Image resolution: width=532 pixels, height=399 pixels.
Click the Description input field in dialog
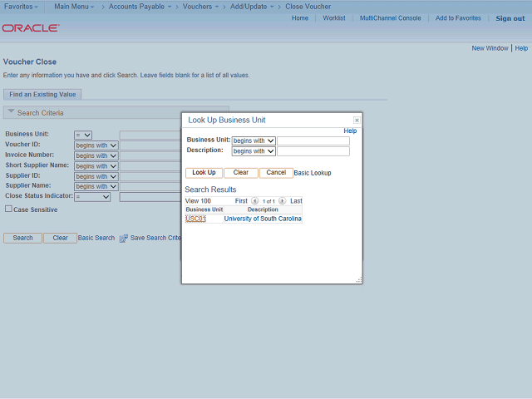[x=313, y=151]
